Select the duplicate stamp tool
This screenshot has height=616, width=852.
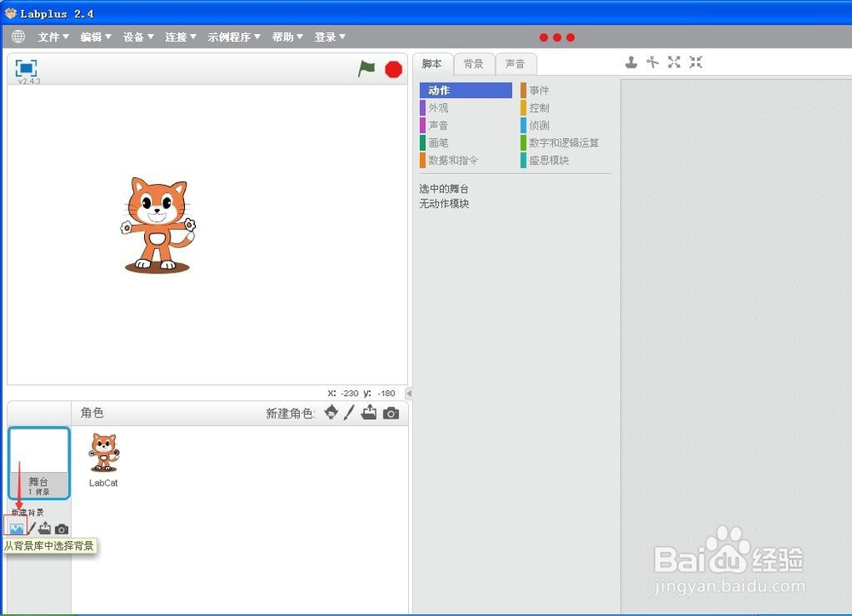pyautogui.click(x=630, y=62)
